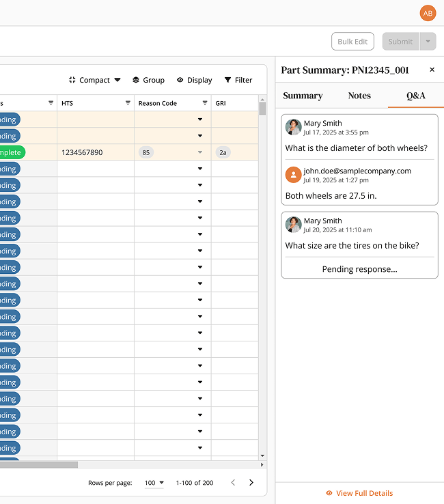Go to previous page arrow
Image resolution: width=444 pixels, height=504 pixels.
pyautogui.click(x=234, y=482)
